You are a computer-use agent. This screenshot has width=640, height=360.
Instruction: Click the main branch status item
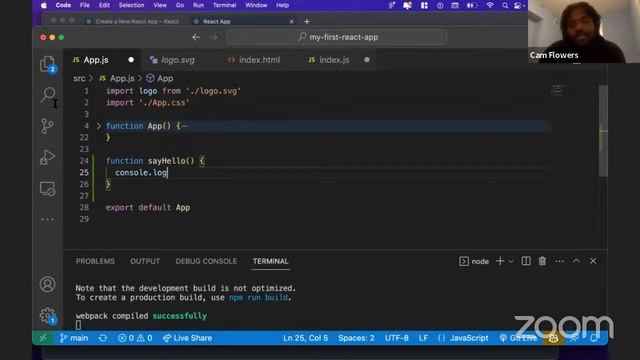click(74, 338)
